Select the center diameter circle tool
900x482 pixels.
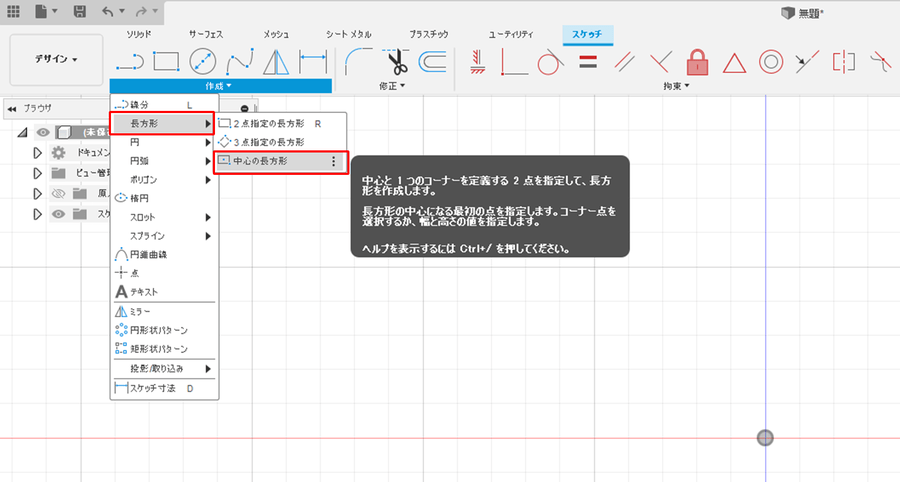203,61
